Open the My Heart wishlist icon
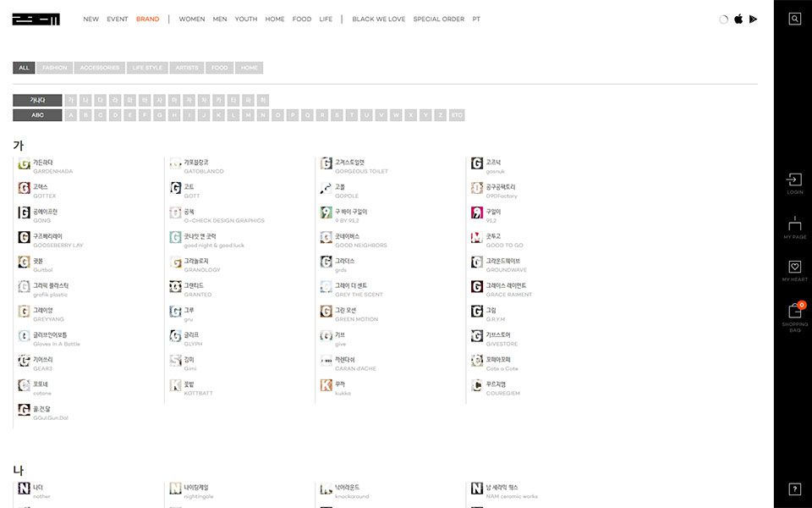812x508 pixels. [x=794, y=270]
